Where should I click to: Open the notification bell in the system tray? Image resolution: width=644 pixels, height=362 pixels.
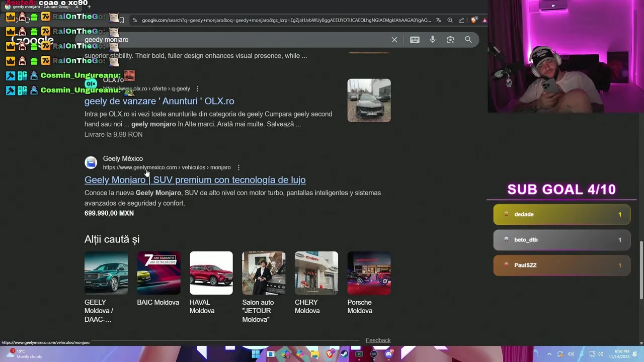(634, 354)
